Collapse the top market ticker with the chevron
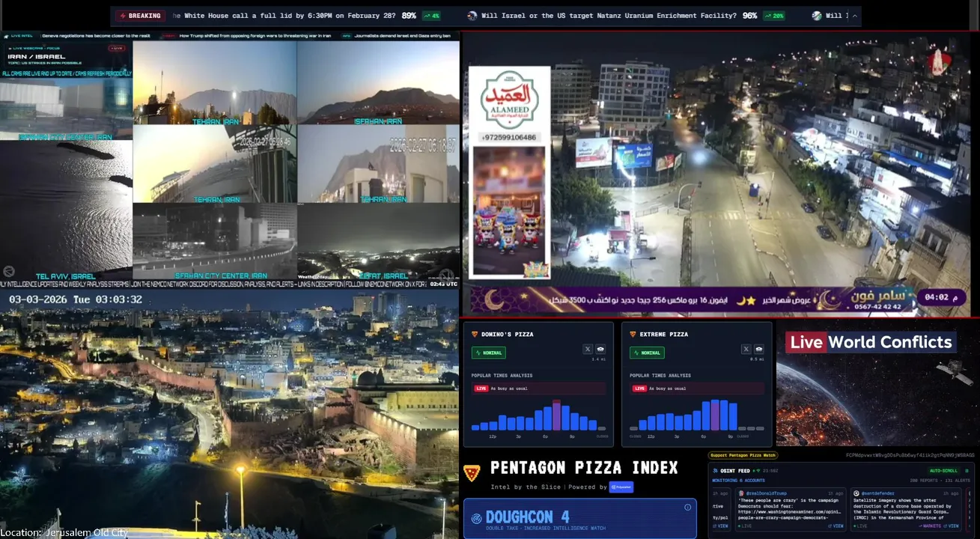 click(x=855, y=16)
